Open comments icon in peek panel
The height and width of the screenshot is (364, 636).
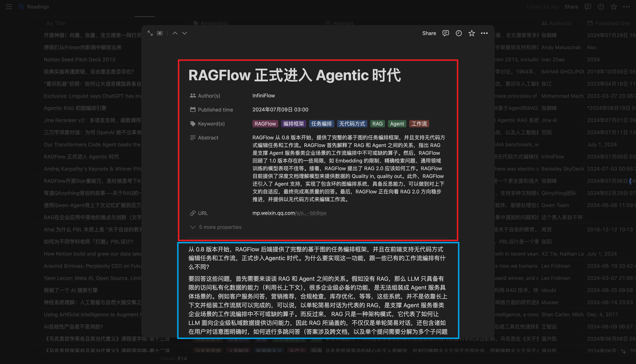pos(446,33)
